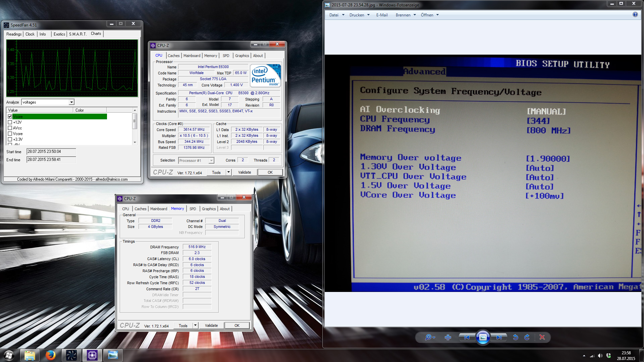Expand the Analyze voltages dropdown
Screen dimensions: 644x362
pos(71,102)
